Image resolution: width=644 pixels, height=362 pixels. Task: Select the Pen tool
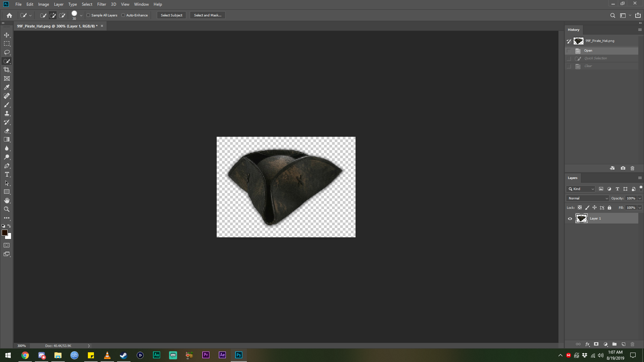pos(7,166)
